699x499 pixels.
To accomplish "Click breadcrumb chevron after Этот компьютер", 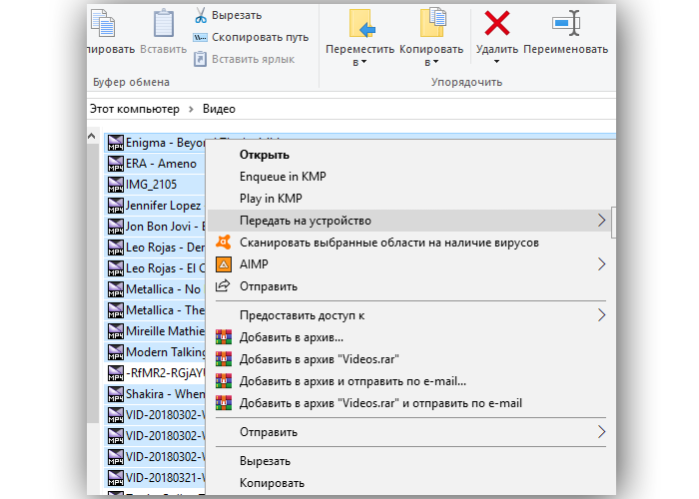I will tap(191, 109).
